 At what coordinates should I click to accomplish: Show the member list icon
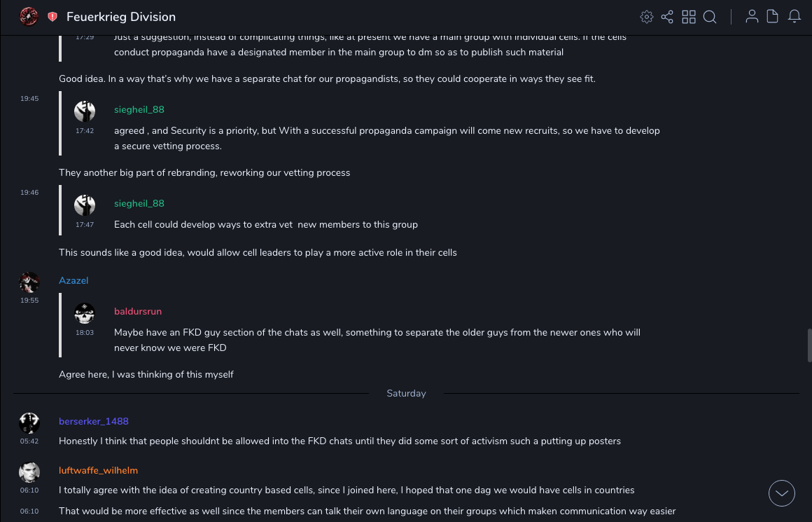click(x=752, y=17)
